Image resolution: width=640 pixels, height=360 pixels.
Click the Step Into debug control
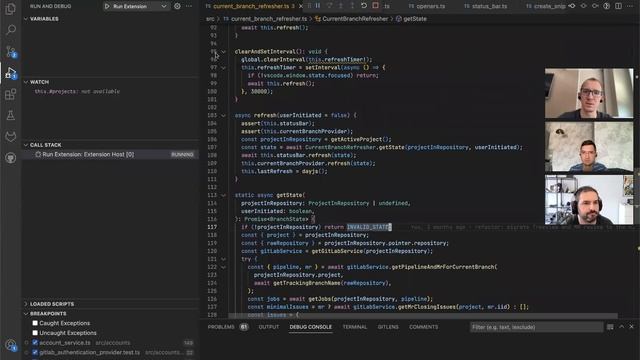click(341, 6)
